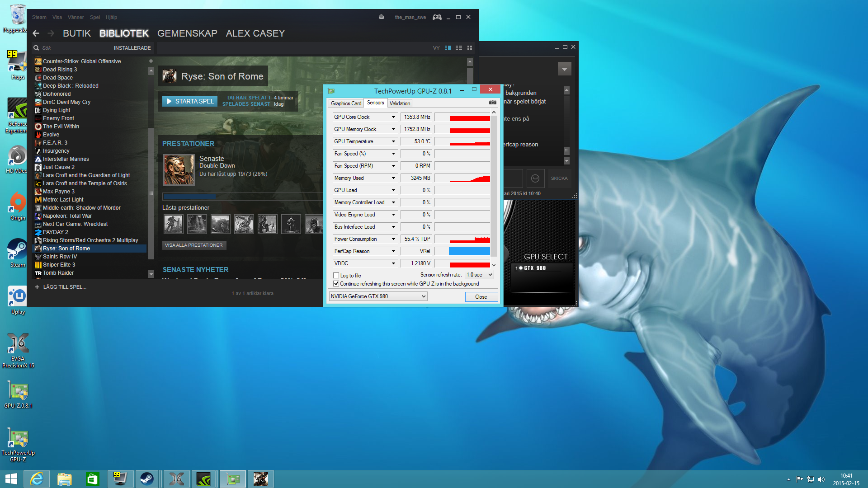Click LÄGG TILL SPEL add game link
This screenshot has height=488, width=868.
(61, 287)
